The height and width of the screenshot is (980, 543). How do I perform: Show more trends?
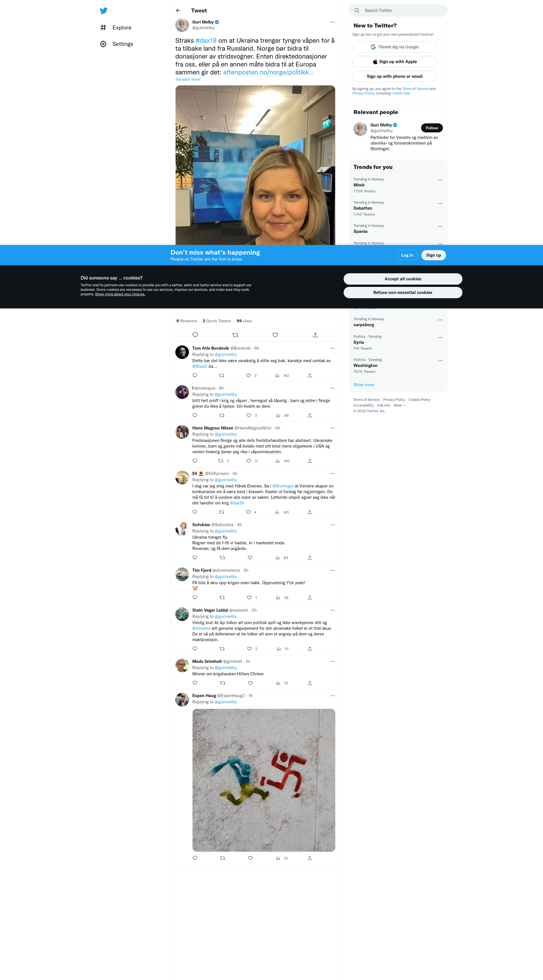pos(363,385)
